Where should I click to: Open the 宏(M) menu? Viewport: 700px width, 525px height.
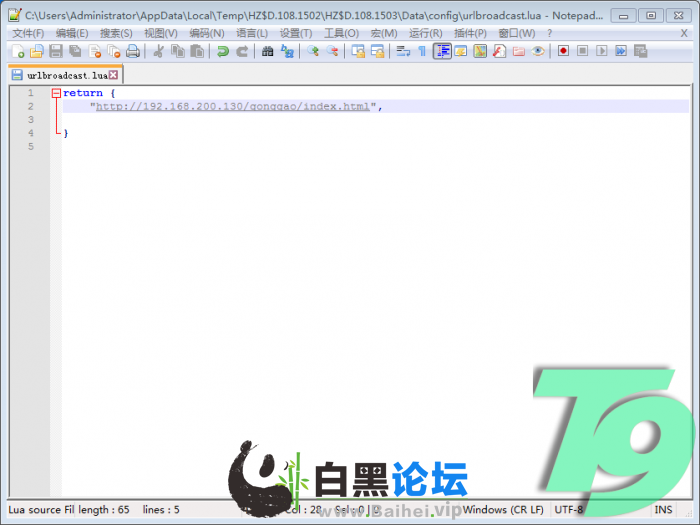point(384,33)
